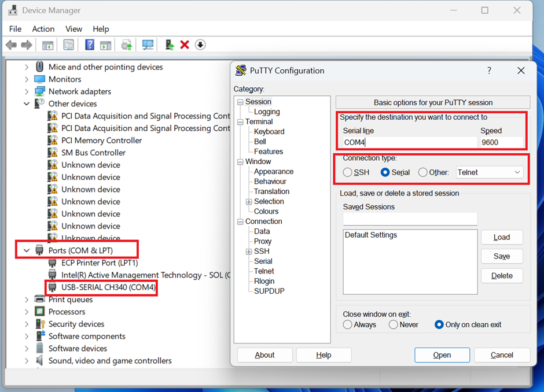Select the Logging category in PuTTY tree

click(x=267, y=112)
